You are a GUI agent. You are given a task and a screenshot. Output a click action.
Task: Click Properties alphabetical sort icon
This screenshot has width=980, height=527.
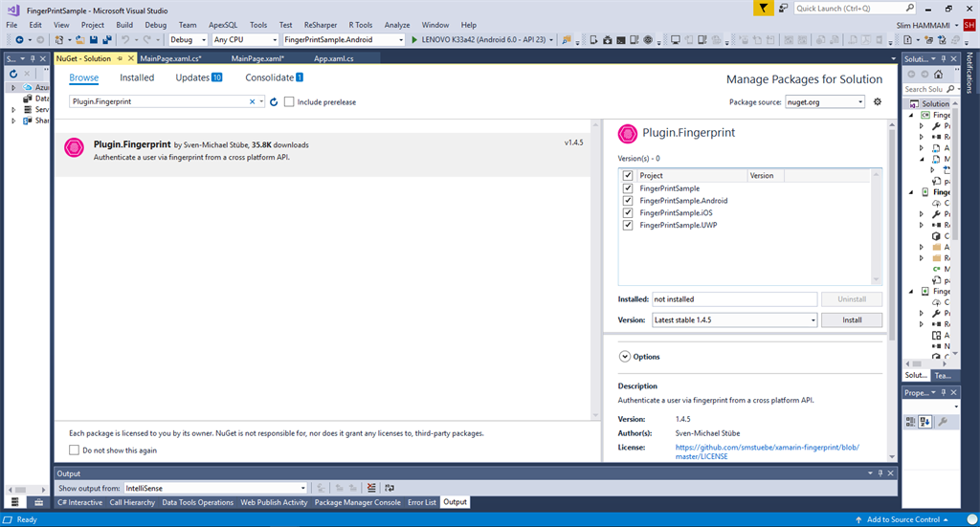925,422
